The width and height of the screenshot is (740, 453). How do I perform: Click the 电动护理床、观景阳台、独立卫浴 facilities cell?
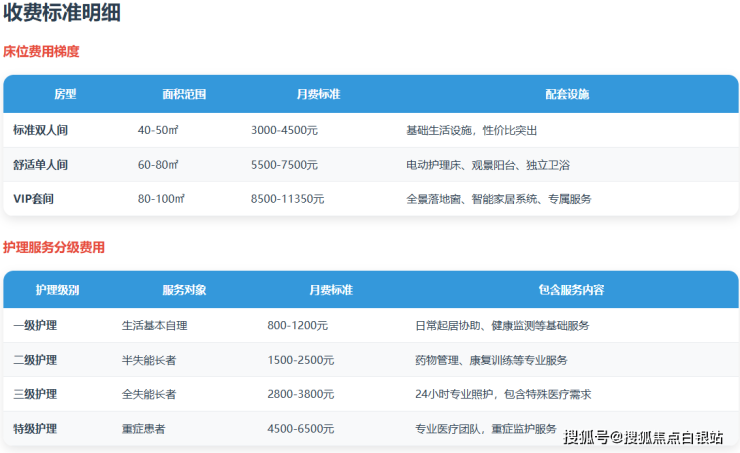coord(487,164)
